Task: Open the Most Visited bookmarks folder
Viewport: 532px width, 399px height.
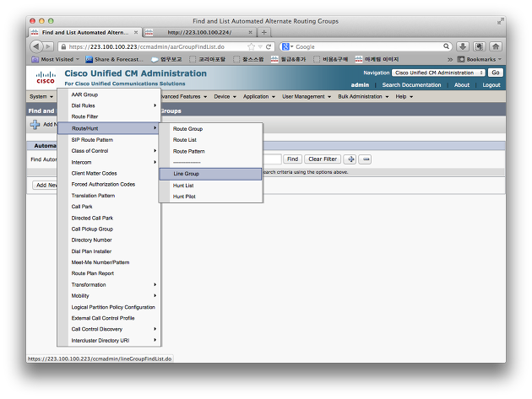Action: [55, 59]
